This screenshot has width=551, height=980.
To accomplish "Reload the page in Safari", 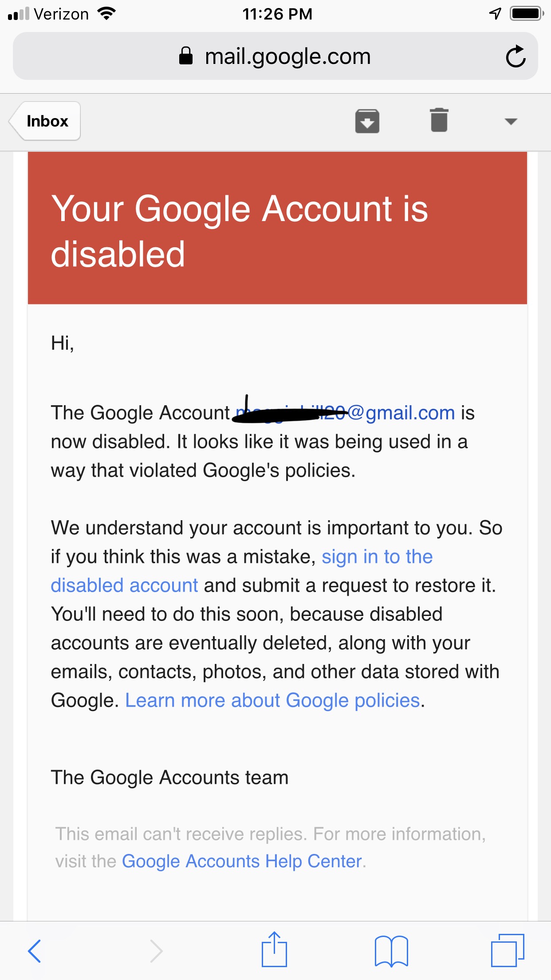I will [516, 56].
